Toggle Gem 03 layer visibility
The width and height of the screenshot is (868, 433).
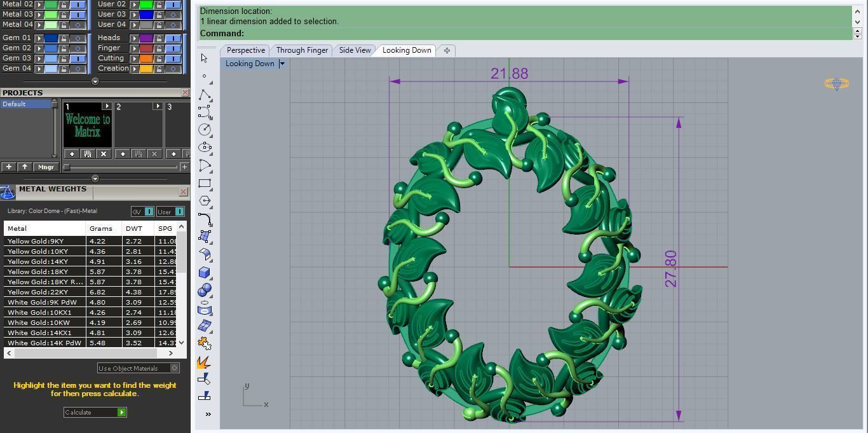(78, 58)
